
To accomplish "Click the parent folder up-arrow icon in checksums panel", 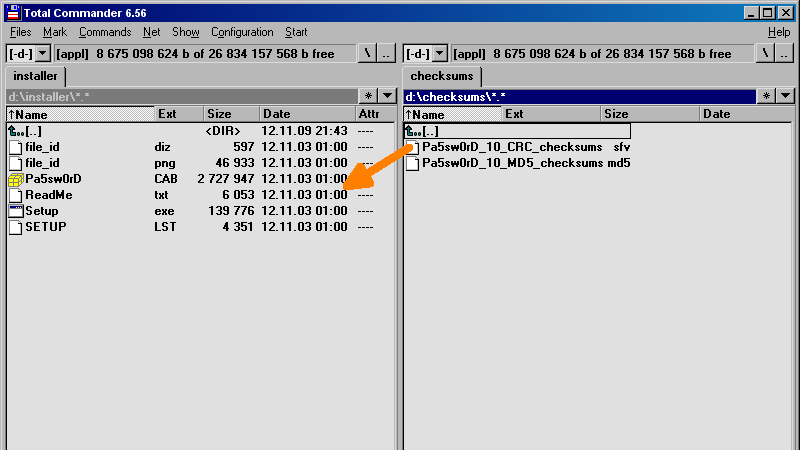I will click(x=413, y=132).
